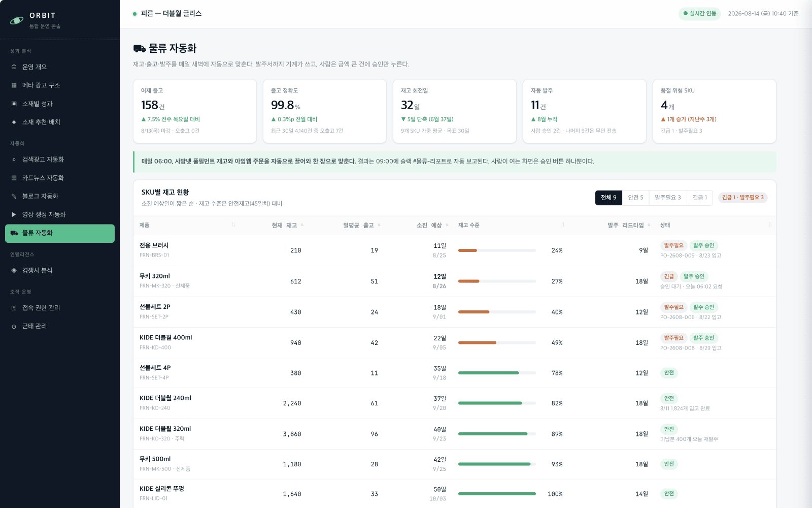Viewport: 812px width, 508px height.
Task: Click the 미납분 400개 오늘 재발주 note
Action: tap(689, 439)
